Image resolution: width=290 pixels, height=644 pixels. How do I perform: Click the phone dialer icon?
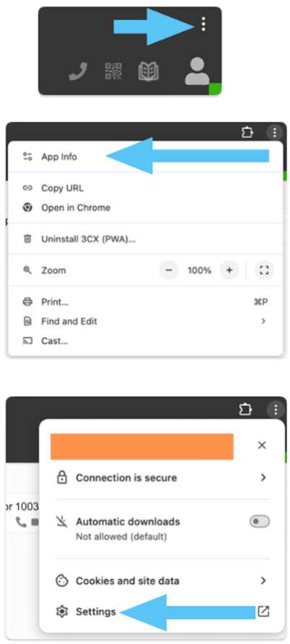78,73
